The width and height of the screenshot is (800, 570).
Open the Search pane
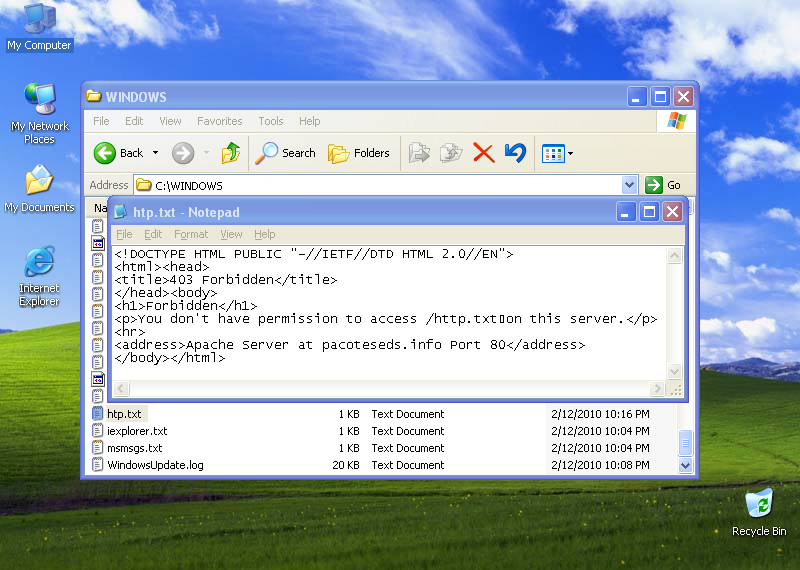[286, 153]
